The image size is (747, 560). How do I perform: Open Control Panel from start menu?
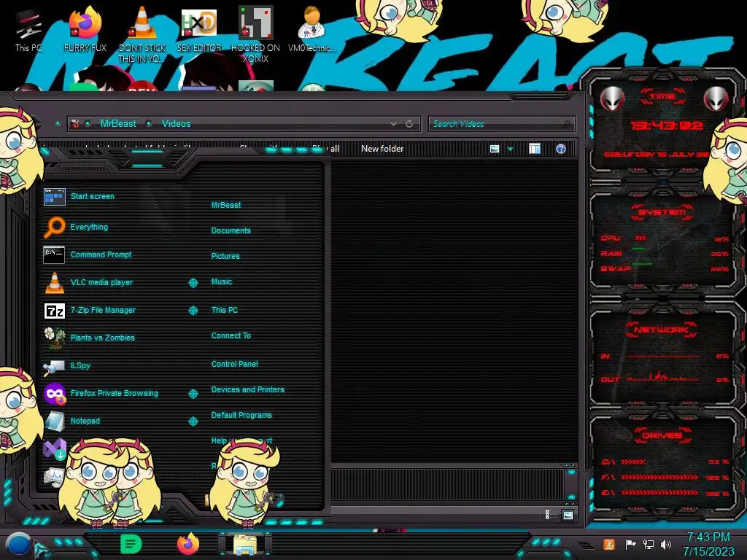pyautogui.click(x=234, y=364)
